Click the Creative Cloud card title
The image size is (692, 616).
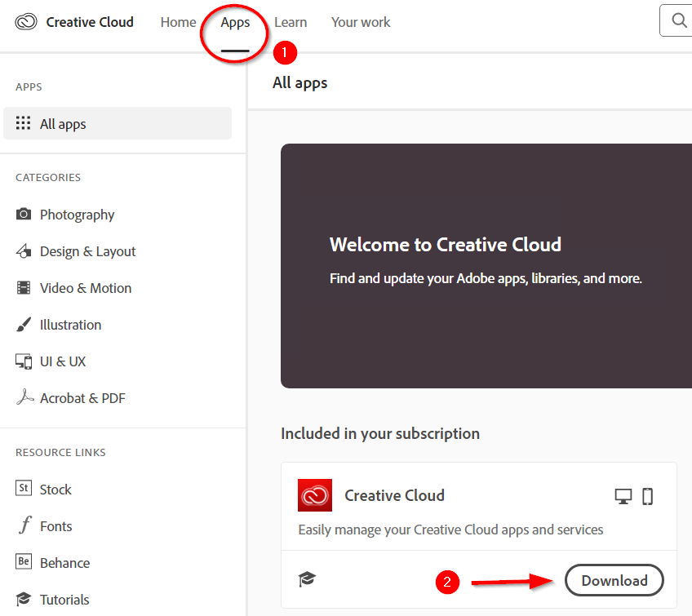(394, 495)
